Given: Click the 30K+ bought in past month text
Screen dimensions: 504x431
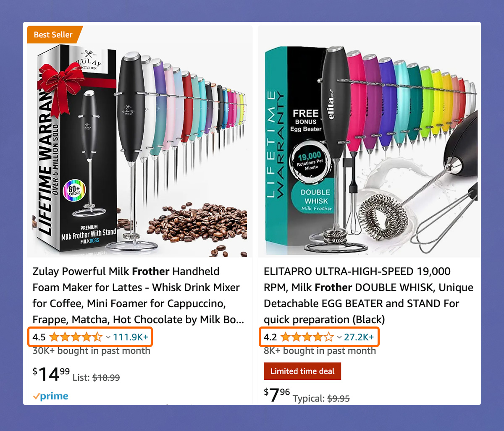Looking at the screenshot, I should pyautogui.click(x=91, y=351).
